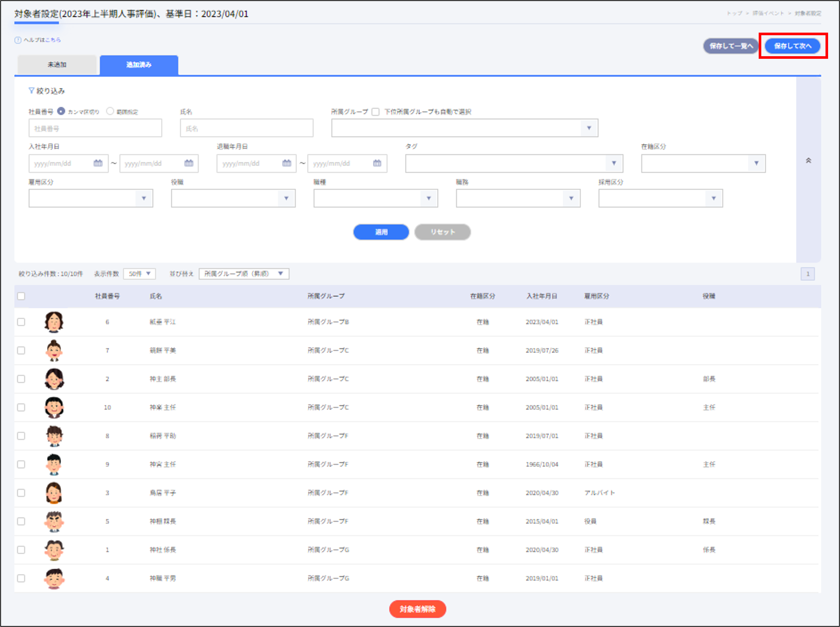840x627 pixels.
Task: Click the 絞り込み filter funnel icon
Action: click(x=32, y=91)
